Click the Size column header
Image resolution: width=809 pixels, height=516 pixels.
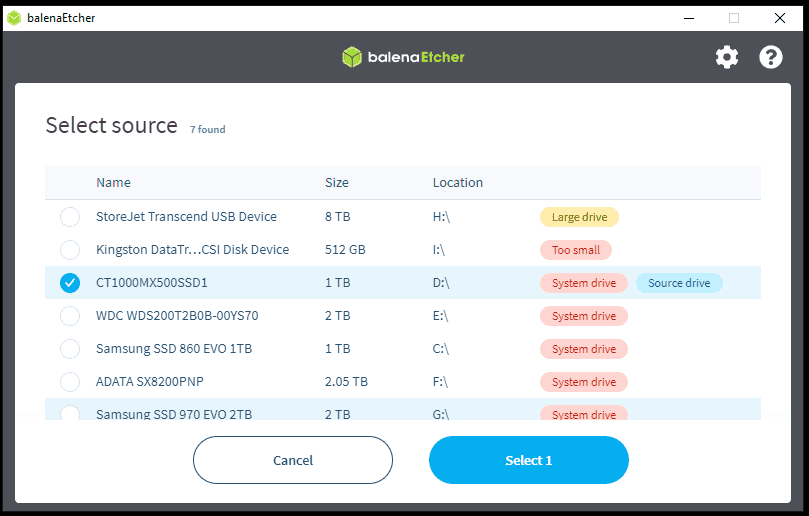click(337, 183)
